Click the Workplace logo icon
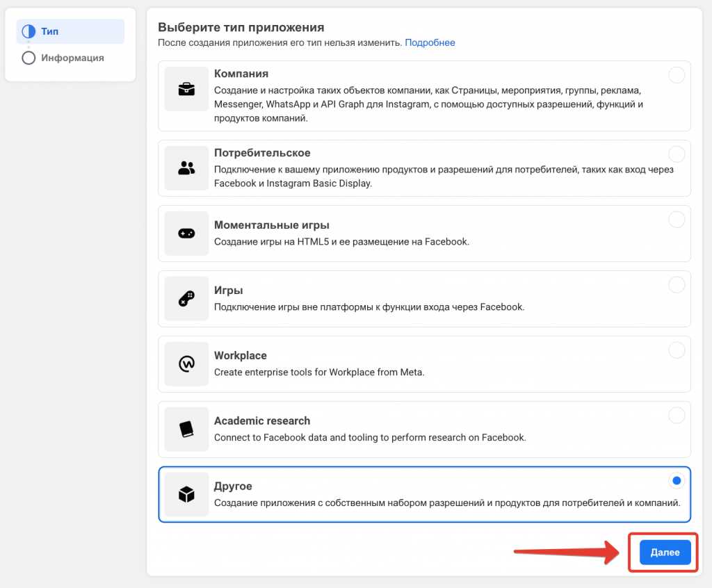This screenshot has width=712, height=588. (186, 364)
